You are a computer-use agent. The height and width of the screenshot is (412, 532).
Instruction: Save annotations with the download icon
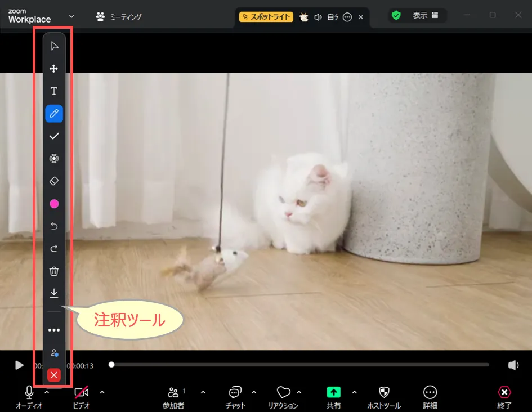tap(54, 293)
